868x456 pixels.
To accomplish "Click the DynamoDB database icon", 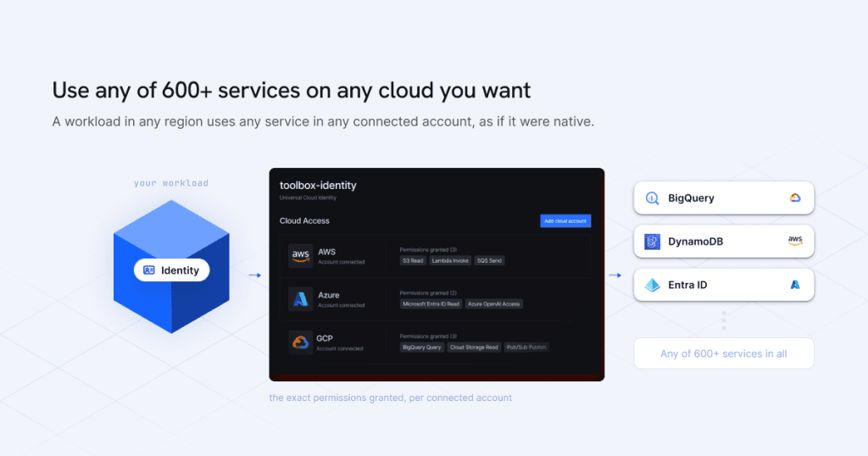I will pyautogui.click(x=652, y=242).
